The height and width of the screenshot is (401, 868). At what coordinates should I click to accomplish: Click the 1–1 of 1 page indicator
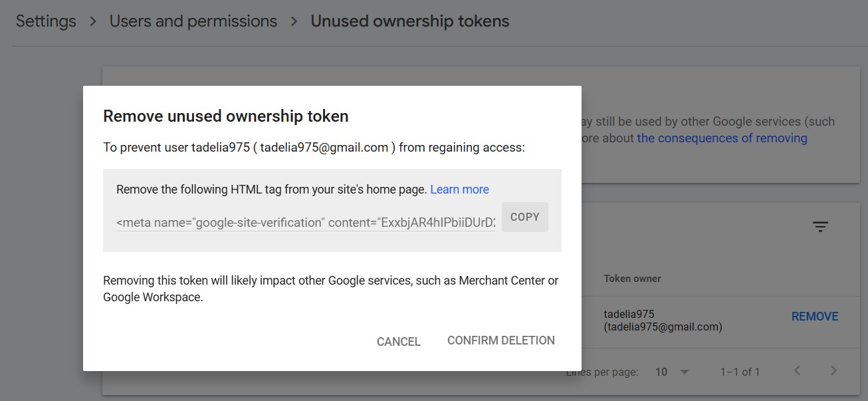(740, 372)
